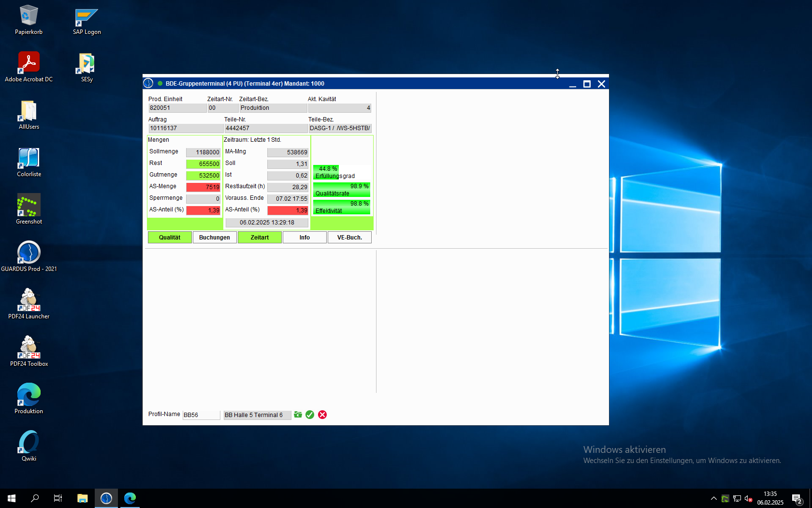Open Microsoft Edge from the taskbar

click(130, 498)
